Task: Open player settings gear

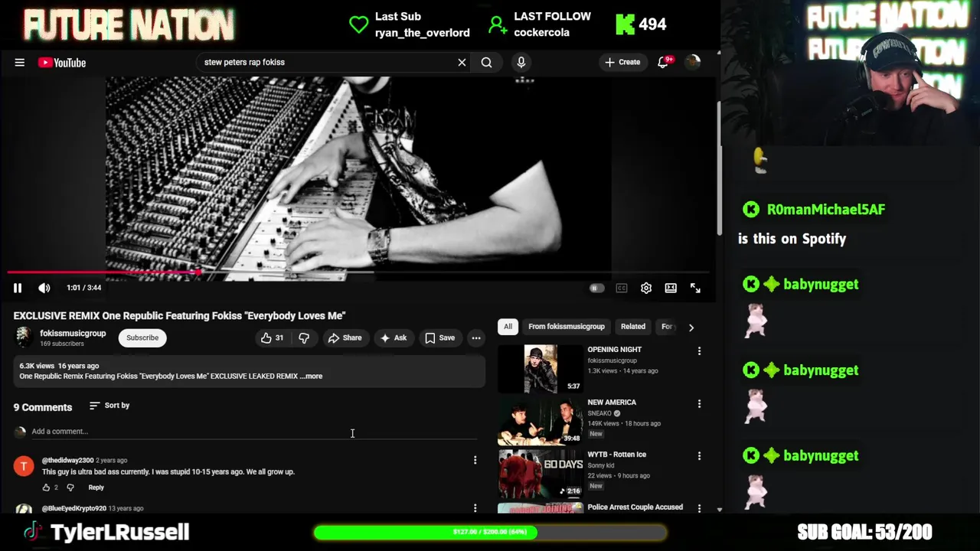Action: (x=646, y=288)
